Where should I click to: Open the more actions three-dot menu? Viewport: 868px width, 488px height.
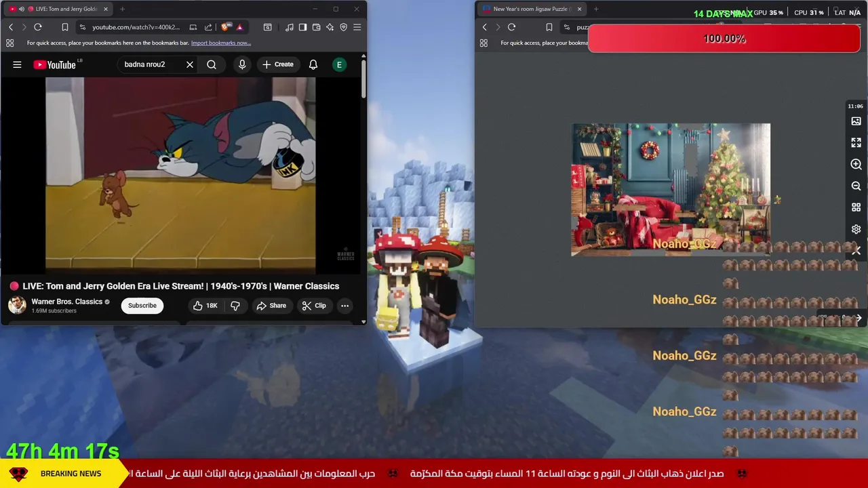(x=344, y=306)
